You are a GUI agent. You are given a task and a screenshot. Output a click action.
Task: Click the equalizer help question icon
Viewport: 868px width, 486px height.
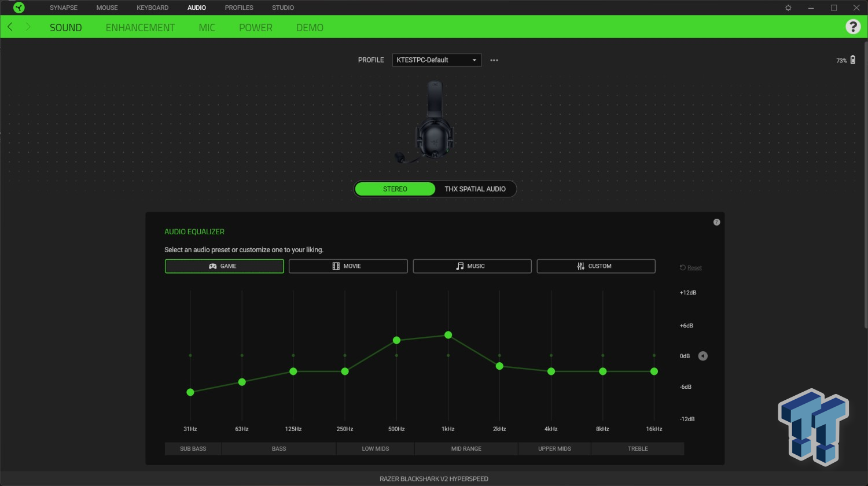(x=716, y=222)
